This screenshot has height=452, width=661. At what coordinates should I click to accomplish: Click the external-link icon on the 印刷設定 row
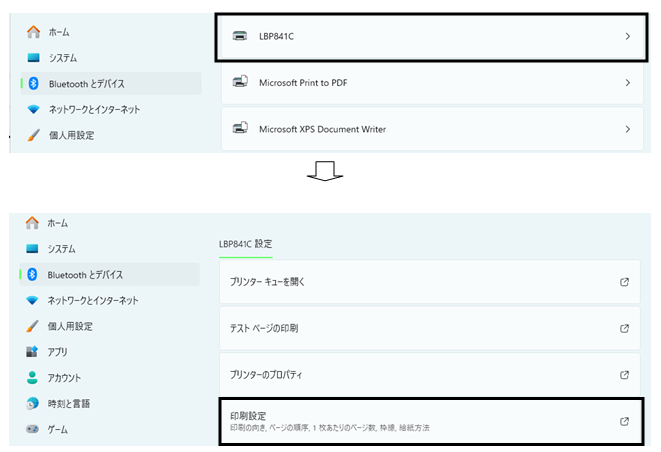(625, 421)
